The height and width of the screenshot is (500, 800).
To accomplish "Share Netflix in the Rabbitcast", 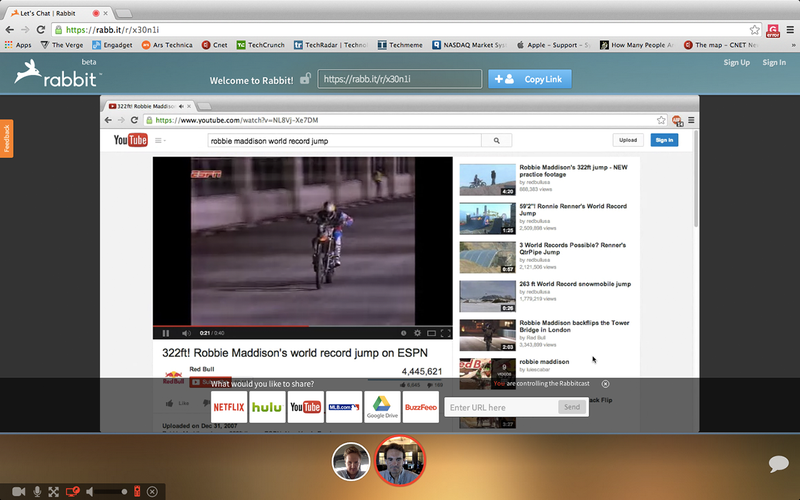I will (x=229, y=407).
